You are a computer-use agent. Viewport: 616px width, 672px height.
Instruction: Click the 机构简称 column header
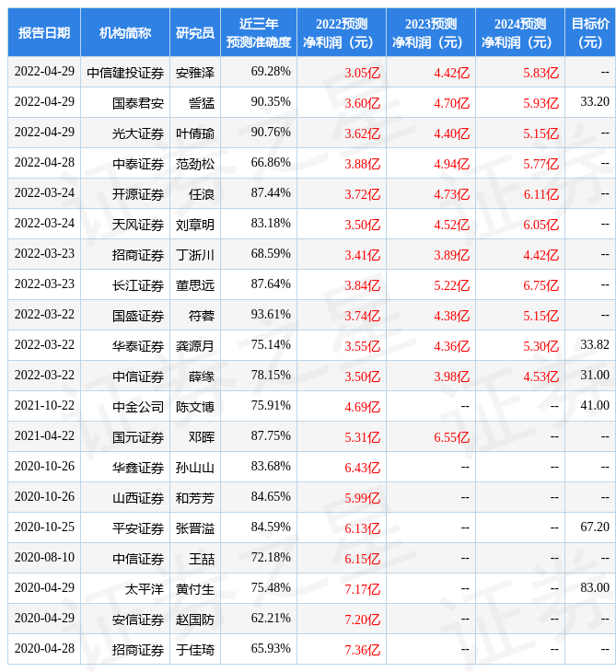pos(125,32)
